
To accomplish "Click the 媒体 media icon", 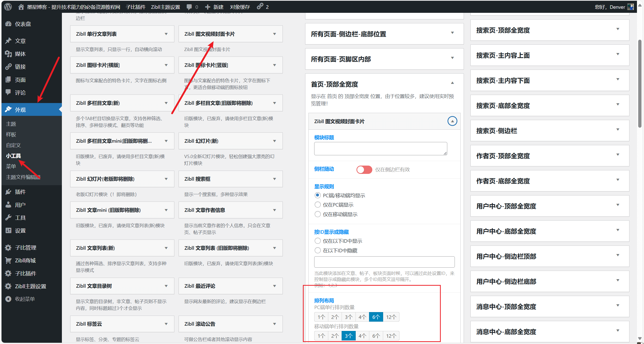I will pos(8,54).
